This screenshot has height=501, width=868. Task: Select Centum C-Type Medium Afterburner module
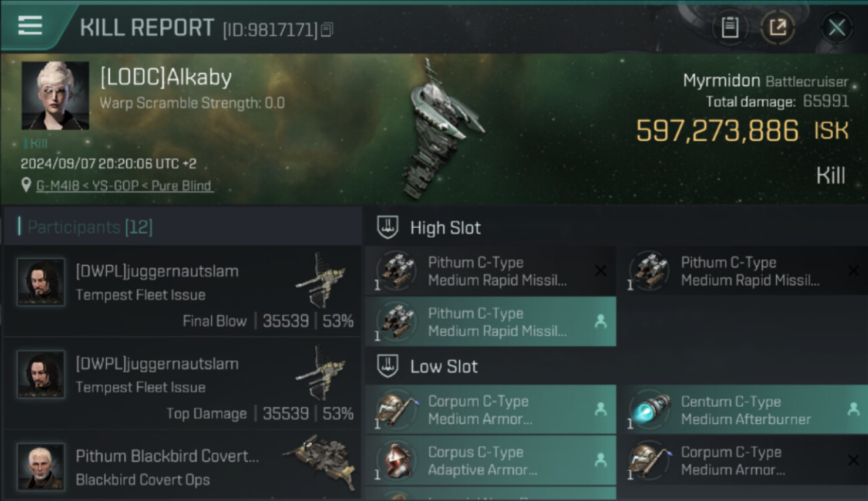click(743, 409)
